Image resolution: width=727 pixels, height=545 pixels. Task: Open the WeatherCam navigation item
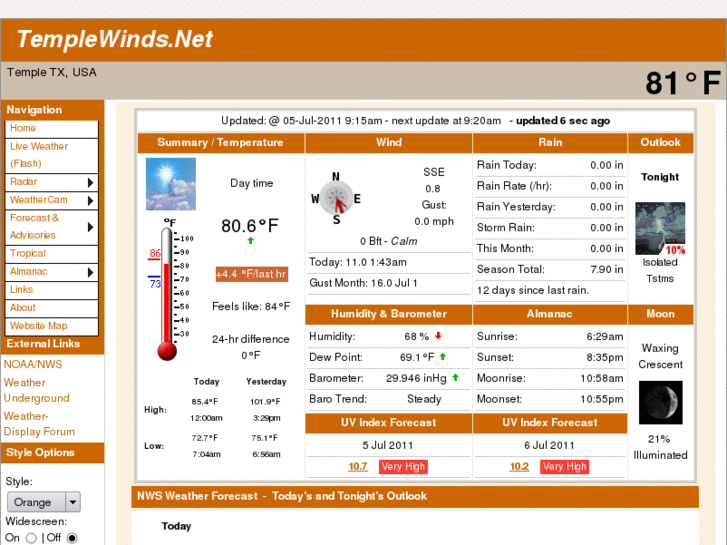pos(51,200)
